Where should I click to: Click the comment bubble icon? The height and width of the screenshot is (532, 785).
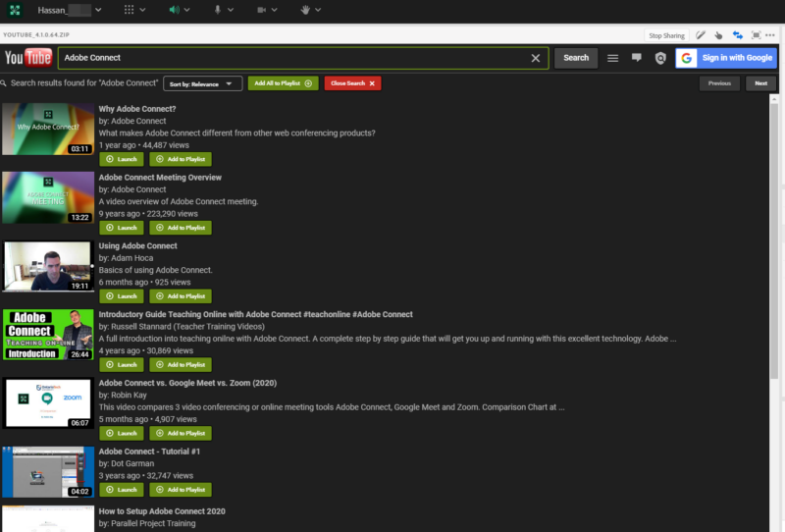click(636, 58)
